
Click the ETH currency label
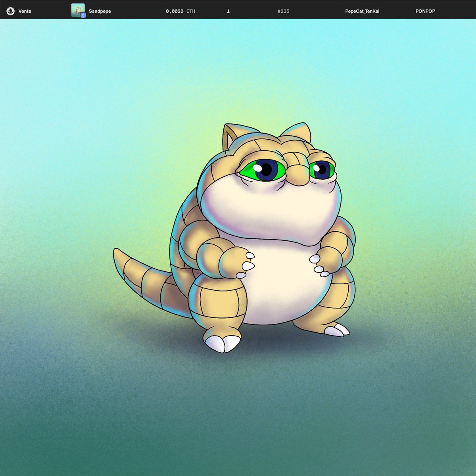(x=190, y=11)
